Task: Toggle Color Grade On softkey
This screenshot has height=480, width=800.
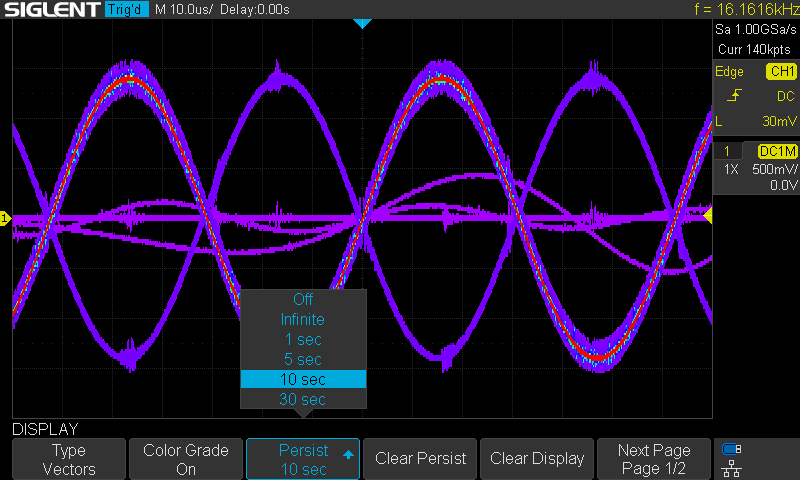Action: click(x=186, y=459)
